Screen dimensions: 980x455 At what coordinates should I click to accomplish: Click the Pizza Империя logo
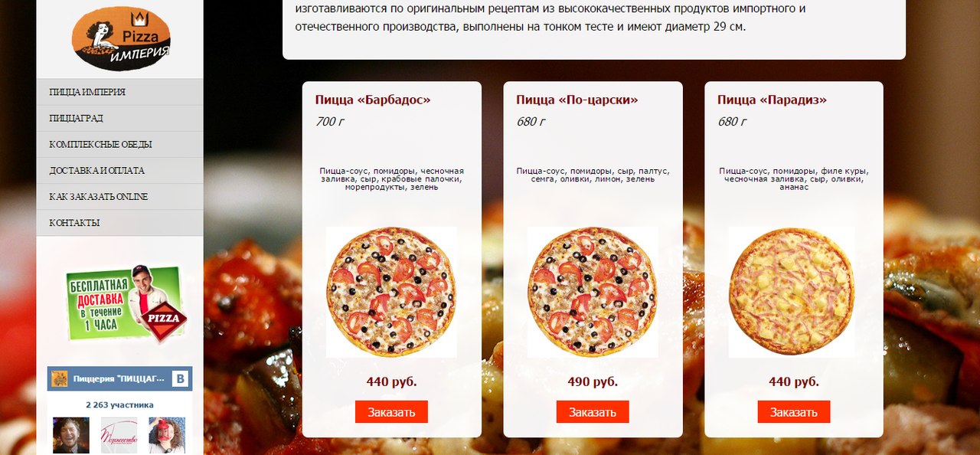point(121,38)
